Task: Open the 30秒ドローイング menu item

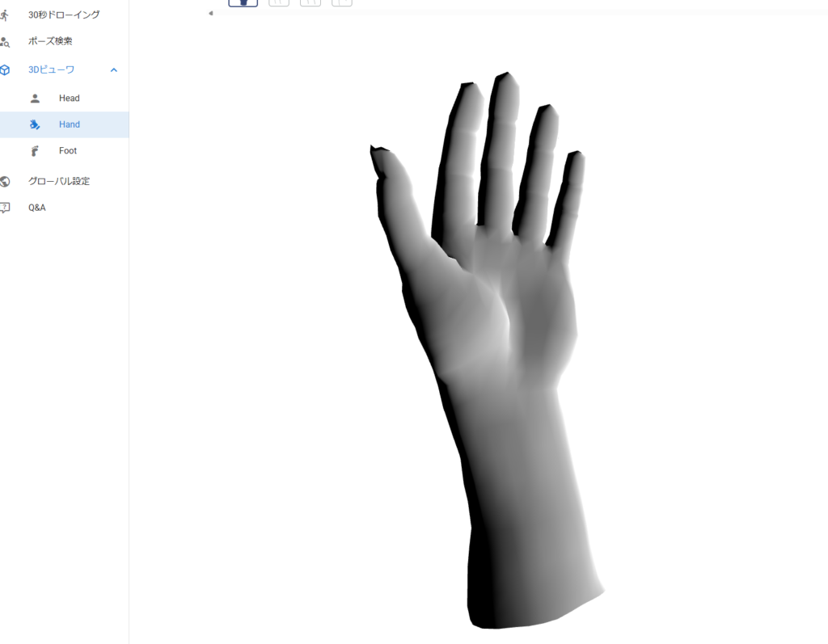Action: (x=64, y=15)
